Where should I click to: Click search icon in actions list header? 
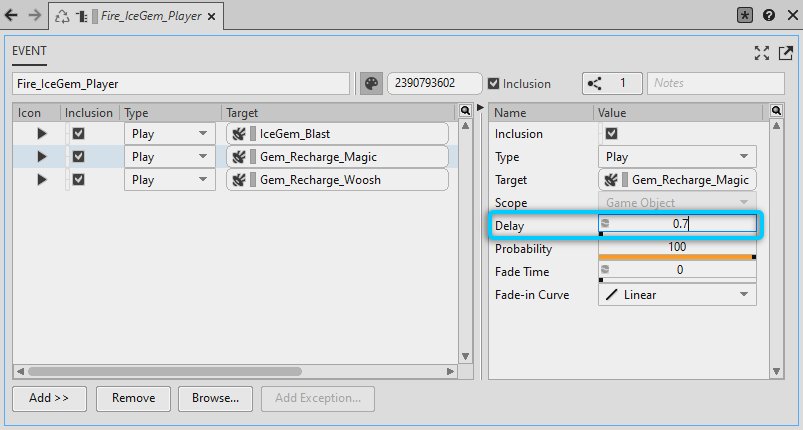coord(464,111)
